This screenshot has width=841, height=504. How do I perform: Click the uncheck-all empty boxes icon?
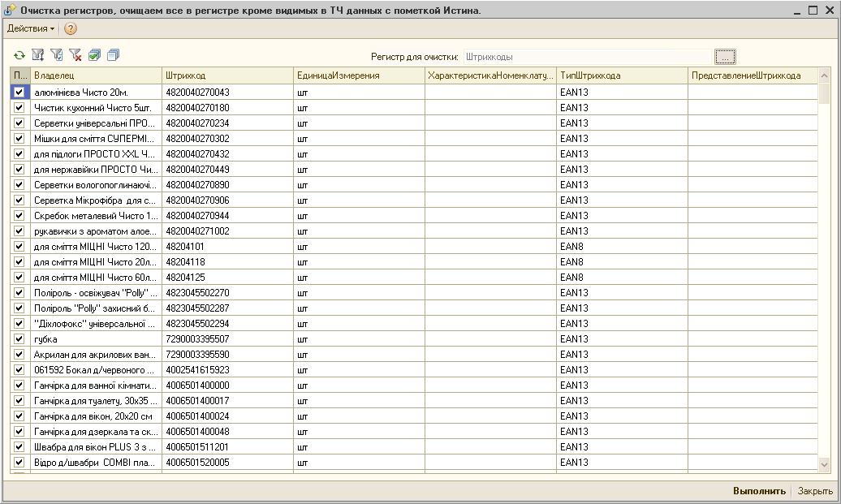pyautogui.click(x=113, y=55)
